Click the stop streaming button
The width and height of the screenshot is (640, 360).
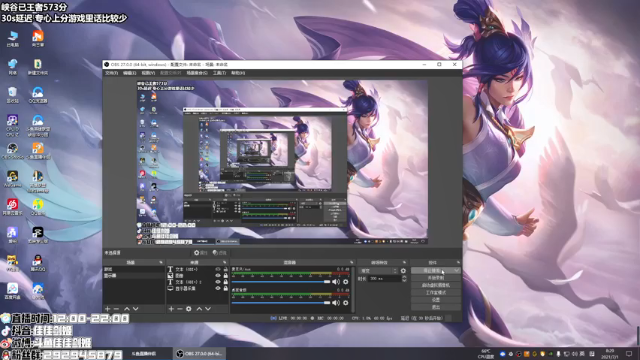pyautogui.click(x=432, y=271)
